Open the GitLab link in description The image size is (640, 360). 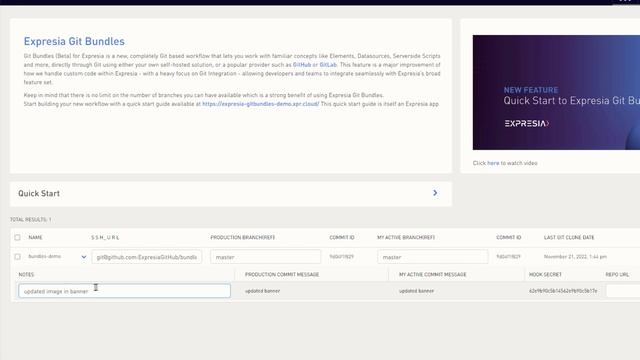coord(328,65)
